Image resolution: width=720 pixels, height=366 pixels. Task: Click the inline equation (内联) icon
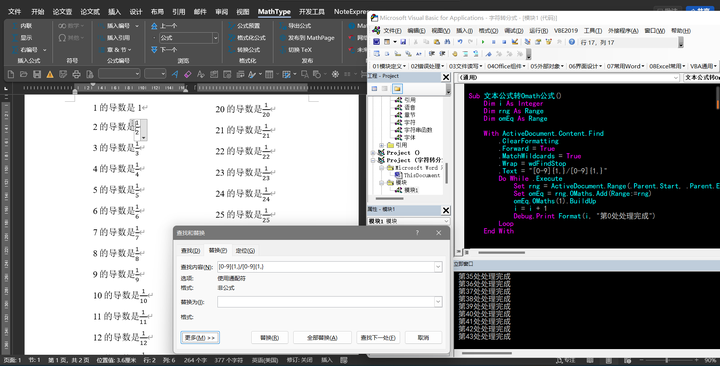point(15,26)
